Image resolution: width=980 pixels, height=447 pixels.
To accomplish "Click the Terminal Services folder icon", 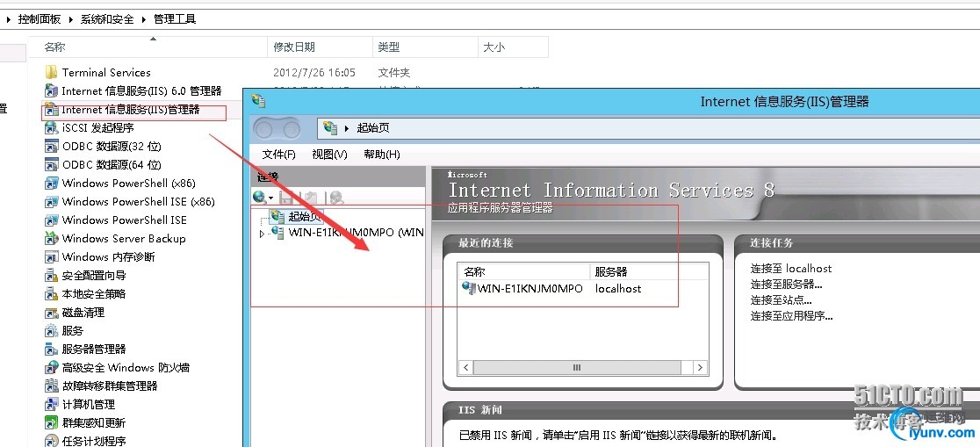I will [52, 73].
